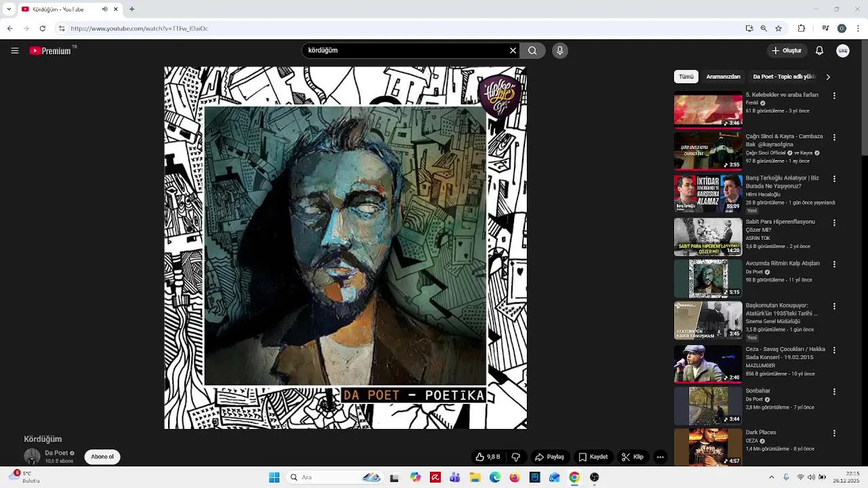The width and height of the screenshot is (868, 488).
Task: Open options for 'Kelebekler ve araba farları' video
Action: [834, 96]
